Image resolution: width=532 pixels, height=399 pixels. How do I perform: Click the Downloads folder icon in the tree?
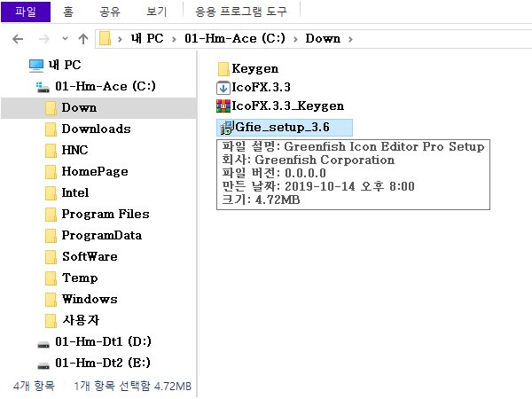point(51,129)
